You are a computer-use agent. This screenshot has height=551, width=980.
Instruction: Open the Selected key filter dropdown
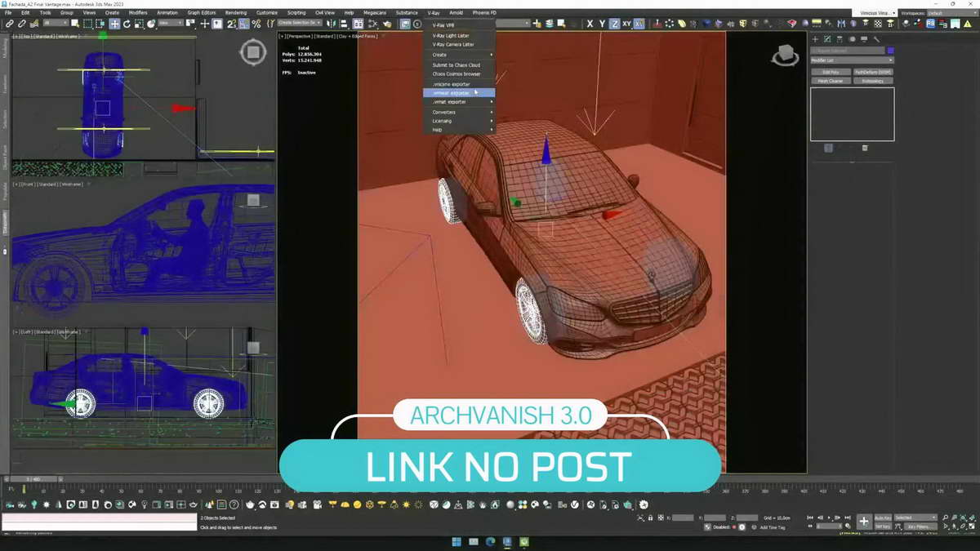click(x=915, y=518)
